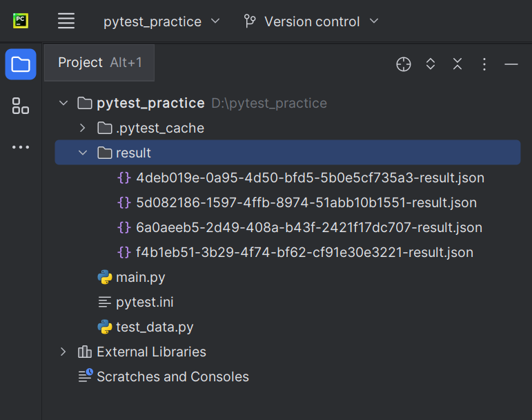Viewport: 532px width, 420px height.
Task: Open the pytest_practice project dropdown
Action: point(161,21)
